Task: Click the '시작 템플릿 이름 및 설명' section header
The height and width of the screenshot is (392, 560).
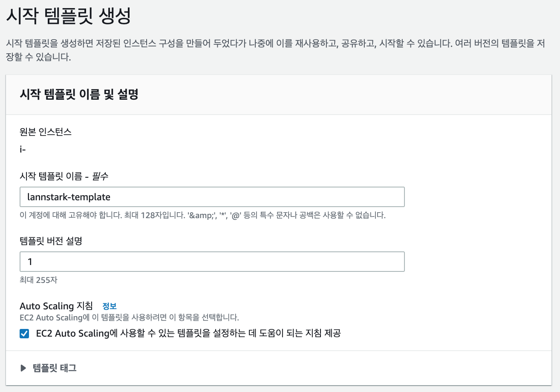Action: [79, 95]
